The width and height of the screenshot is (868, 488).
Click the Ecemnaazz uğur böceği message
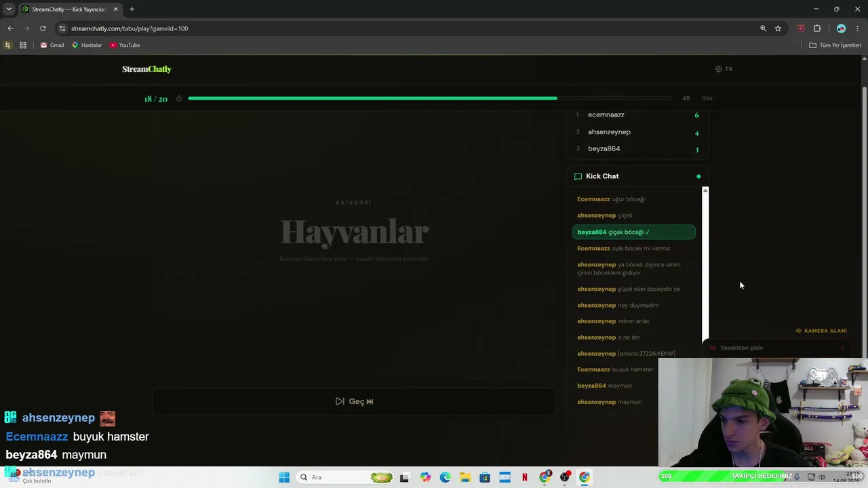pos(611,199)
